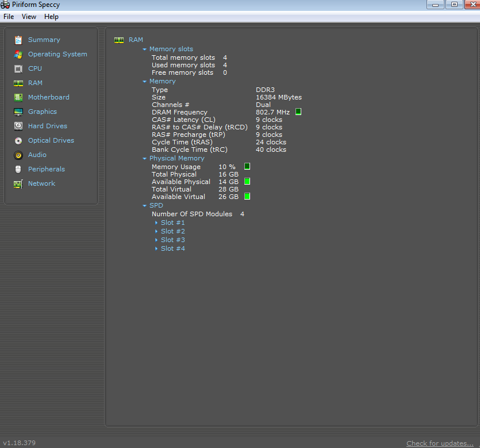This screenshot has height=448, width=480.
Task: Collapse the SPD group
Action: tap(144, 206)
